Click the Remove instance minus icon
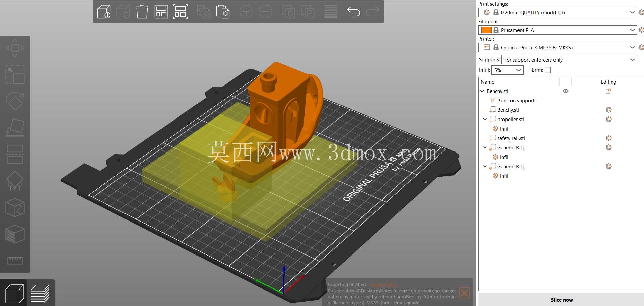The image size is (644, 306). (x=265, y=12)
